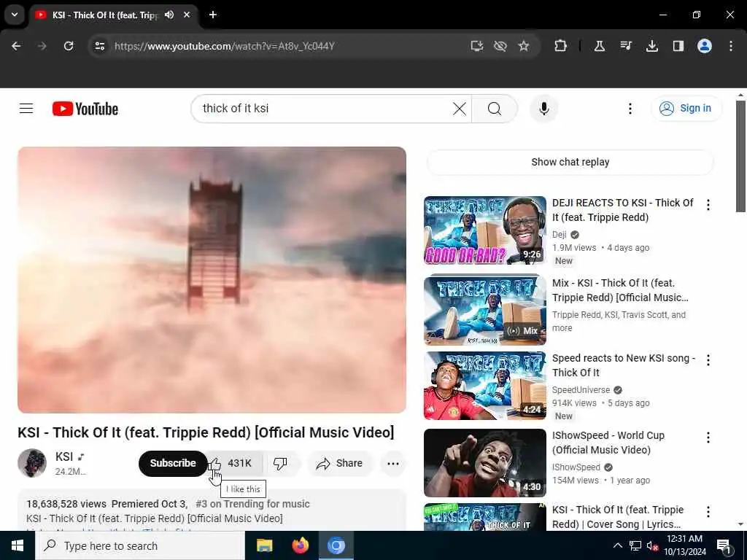The height and width of the screenshot is (560, 747).
Task: Go back to previous browser page
Action: point(16,46)
